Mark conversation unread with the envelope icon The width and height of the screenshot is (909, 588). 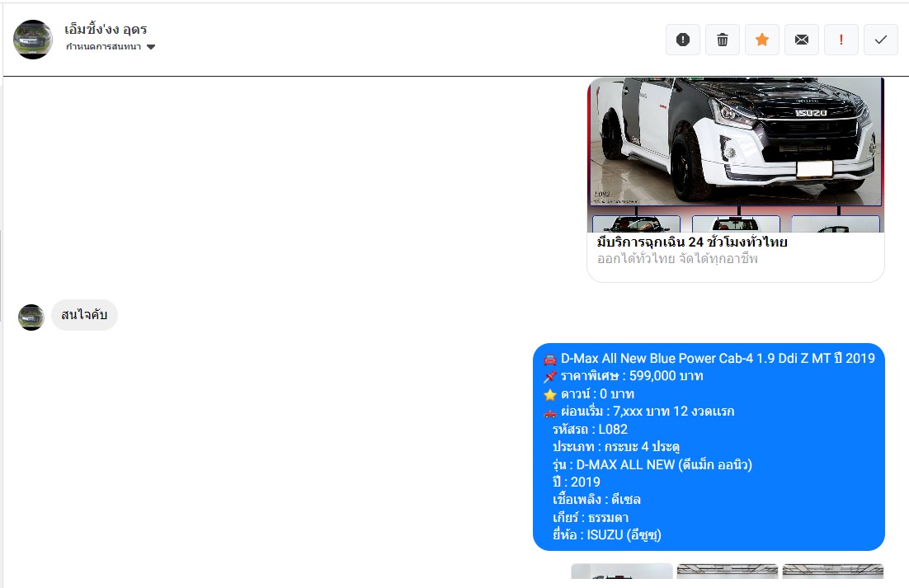coord(802,40)
